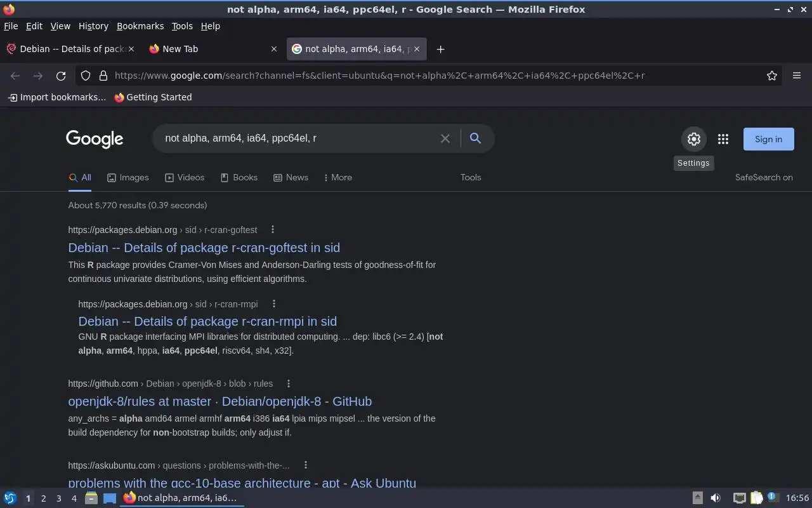Screen dimensions: 812x508
Task: Open options for r-cran-goftest result
Action: pyautogui.click(x=273, y=230)
